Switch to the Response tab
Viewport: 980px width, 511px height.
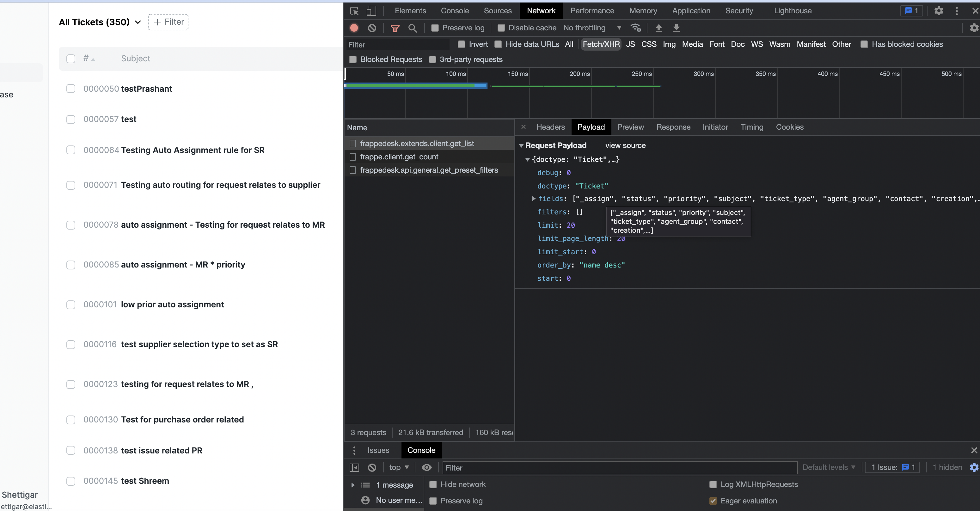click(x=673, y=127)
